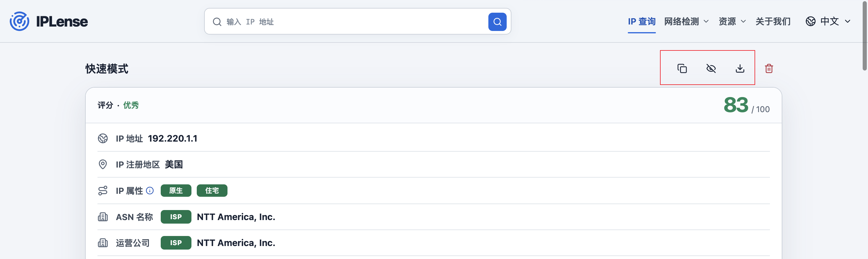868x259 pixels.
Task: Click the 原生 attribute tag
Action: tap(176, 191)
